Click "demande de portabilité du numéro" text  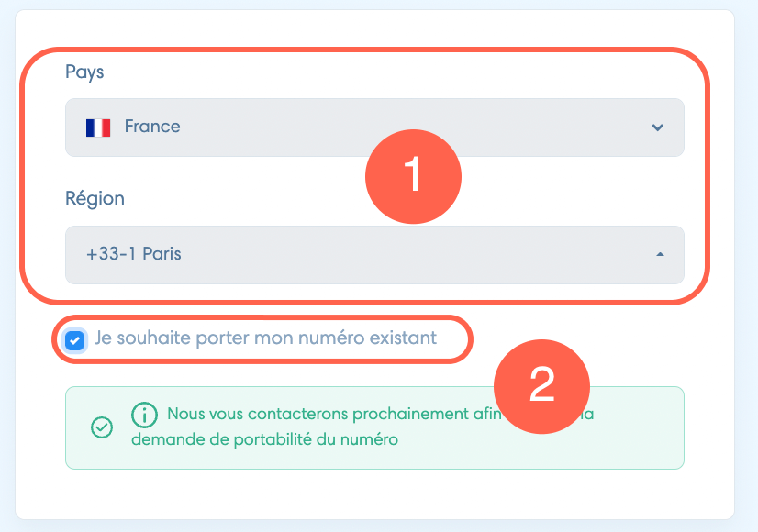(x=265, y=439)
